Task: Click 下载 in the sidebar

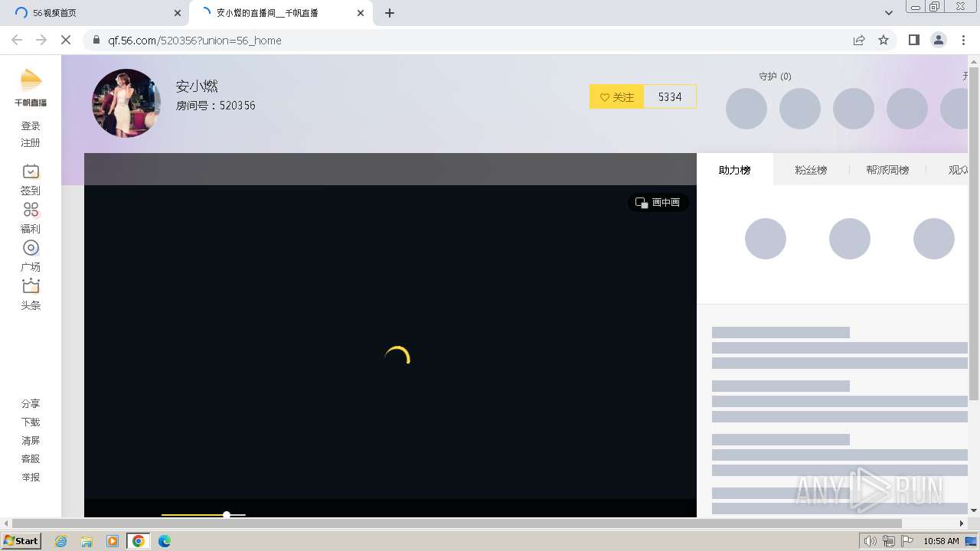Action: (x=31, y=422)
